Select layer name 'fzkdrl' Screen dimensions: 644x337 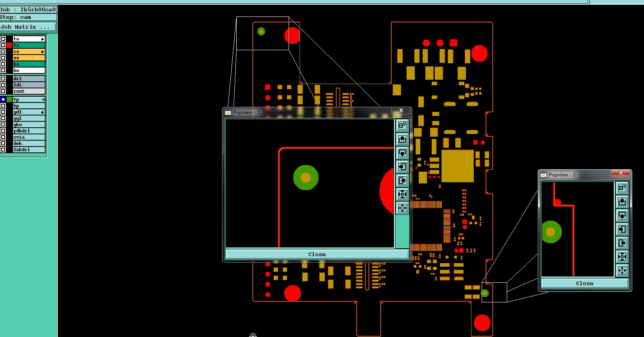[x=29, y=150]
